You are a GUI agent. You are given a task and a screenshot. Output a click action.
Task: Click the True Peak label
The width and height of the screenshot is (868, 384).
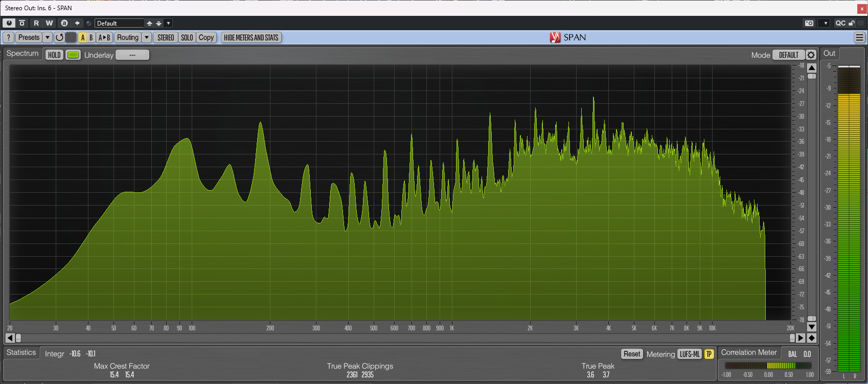click(598, 366)
